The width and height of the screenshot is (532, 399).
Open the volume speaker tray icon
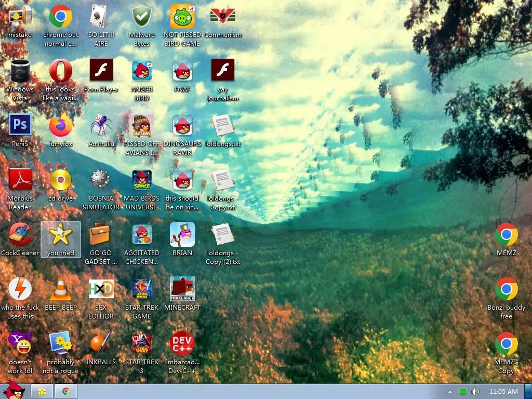475,392
